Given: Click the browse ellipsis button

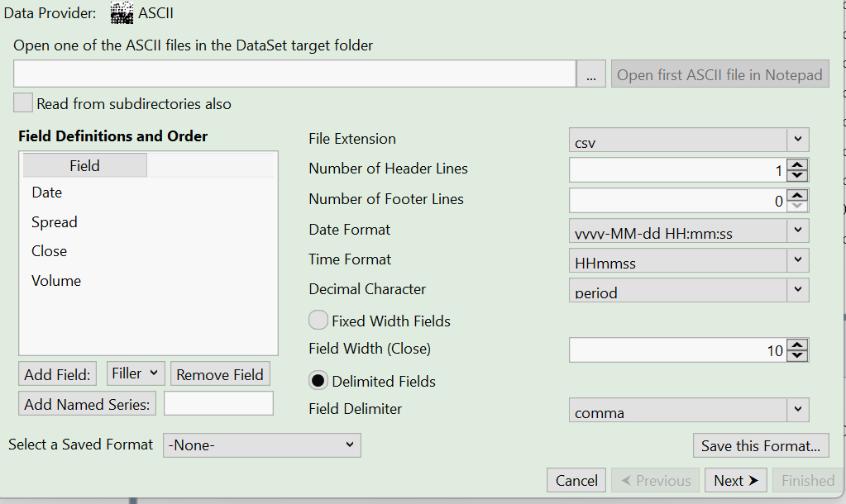Looking at the screenshot, I should [590, 74].
